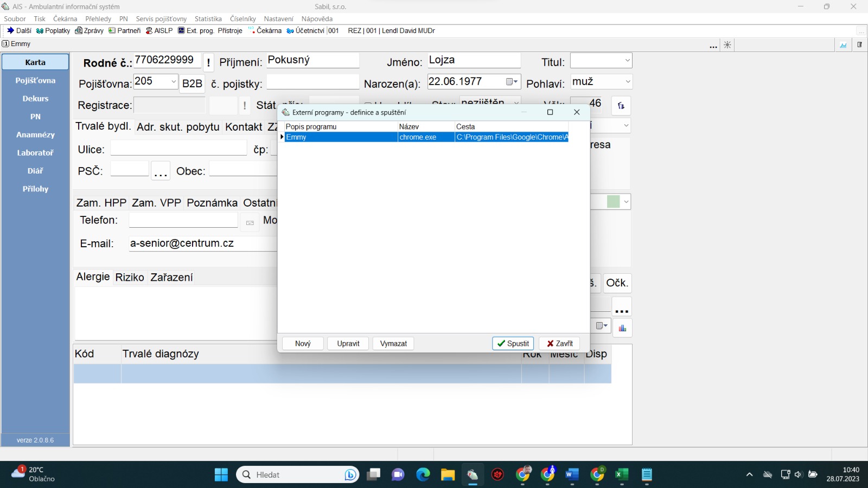Open the Diář sidebar section
This screenshot has height=488, width=868.
(35, 171)
